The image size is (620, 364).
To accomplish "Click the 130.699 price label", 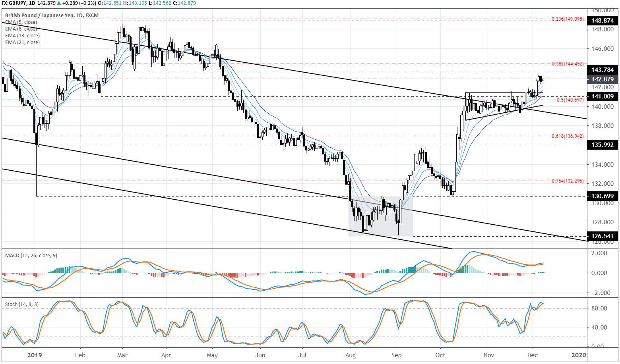I will (603, 196).
